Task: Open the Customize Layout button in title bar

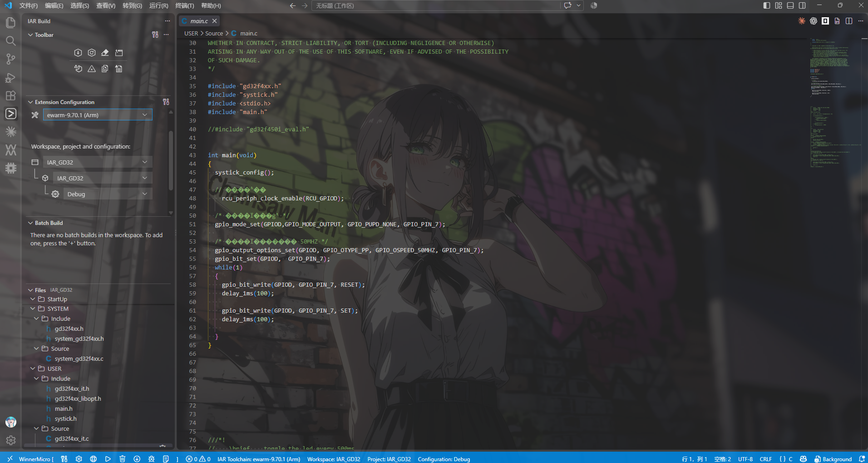Action: (x=779, y=5)
